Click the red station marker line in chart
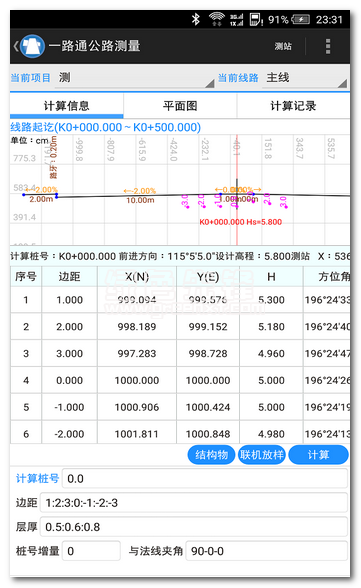The width and height of the screenshot is (361, 588). point(237,189)
